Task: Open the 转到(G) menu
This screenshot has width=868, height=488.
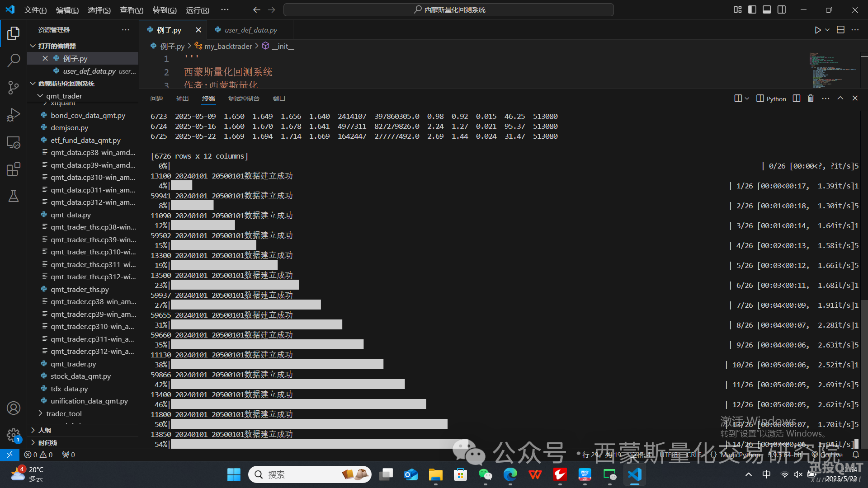Action: pos(165,10)
